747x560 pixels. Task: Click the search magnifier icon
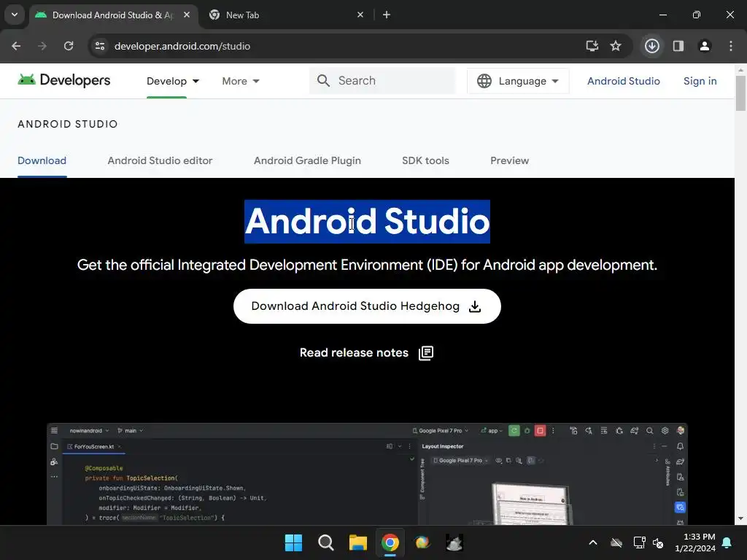323,81
